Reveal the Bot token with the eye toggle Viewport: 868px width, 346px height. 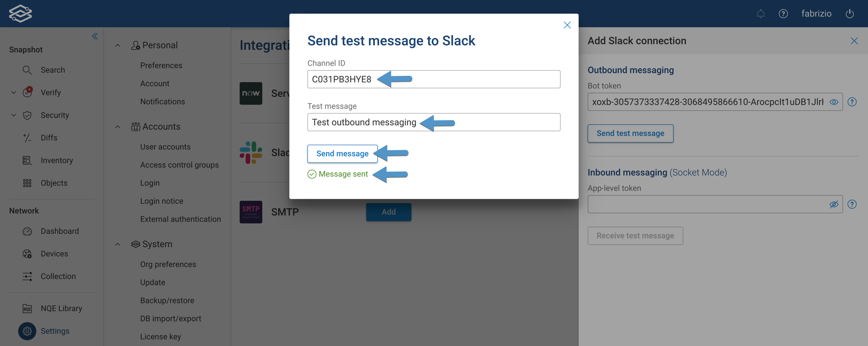pyautogui.click(x=834, y=102)
